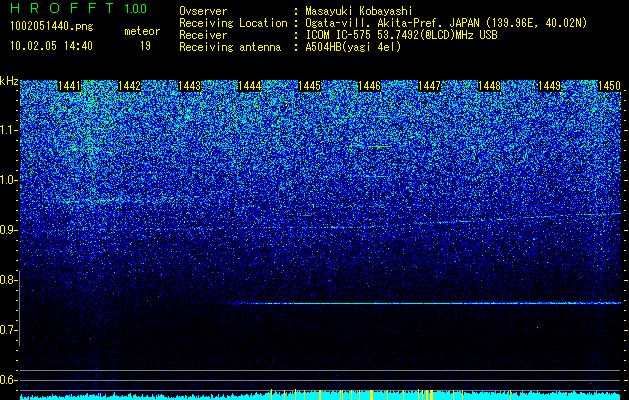The height and width of the screenshot is (400, 629).
Task: Click the bright horizontal echo line near 0.75 kHz
Action: click(x=429, y=303)
